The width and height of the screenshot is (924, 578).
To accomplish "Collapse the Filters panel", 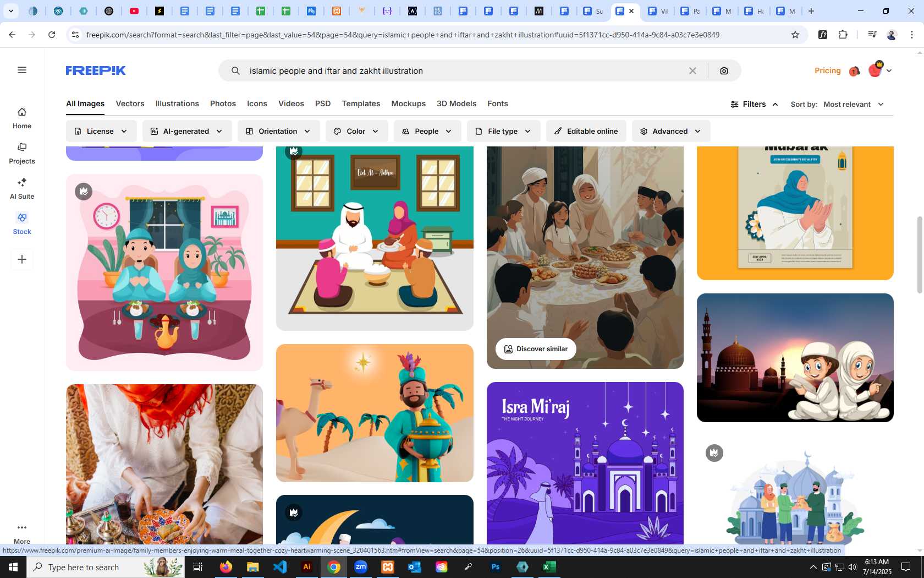I will coord(754,104).
